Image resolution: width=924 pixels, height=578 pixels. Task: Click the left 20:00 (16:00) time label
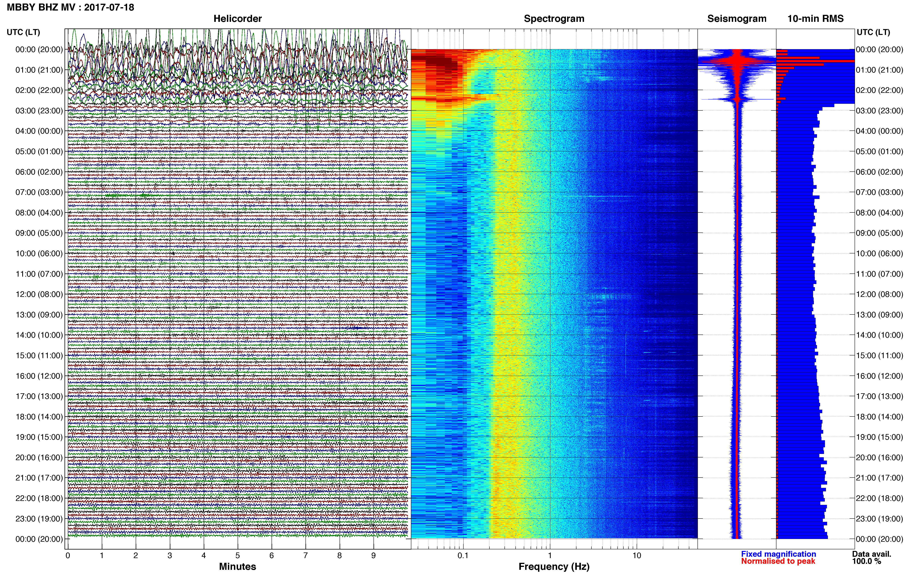click(39, 457)
